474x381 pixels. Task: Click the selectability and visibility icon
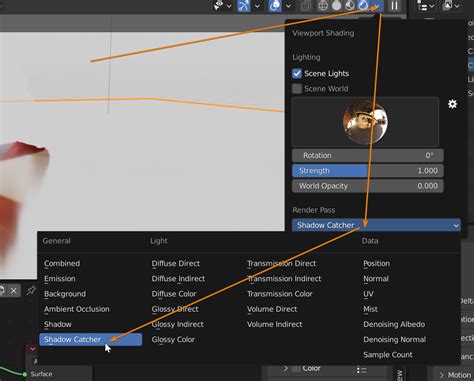219,5
